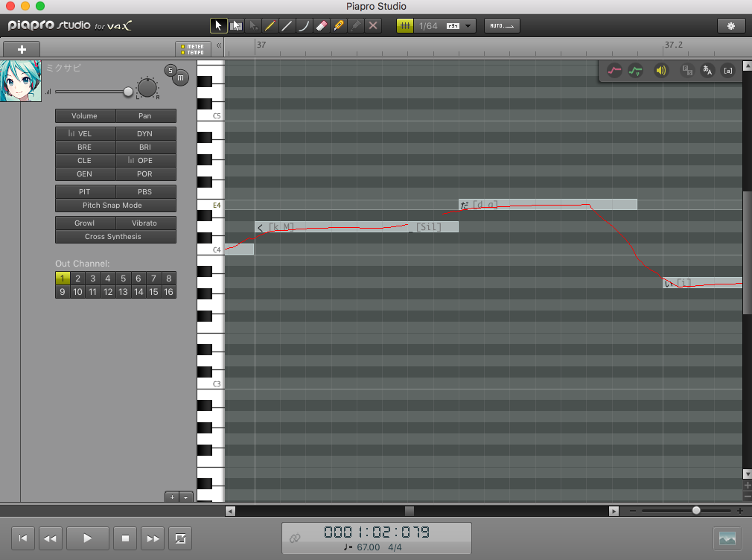
Task: Select the PBS parameter
Action: click(145, 192)
